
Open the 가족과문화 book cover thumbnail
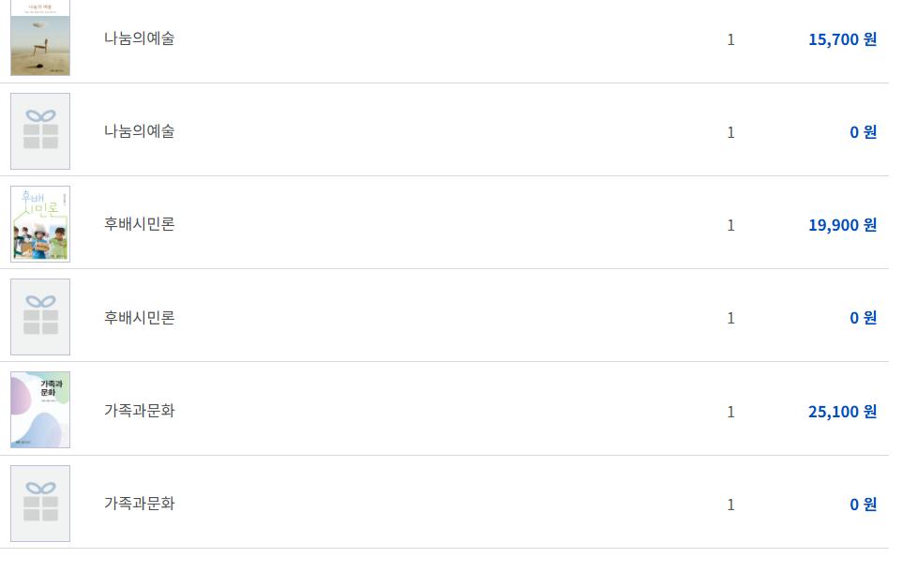pos(40,410)
